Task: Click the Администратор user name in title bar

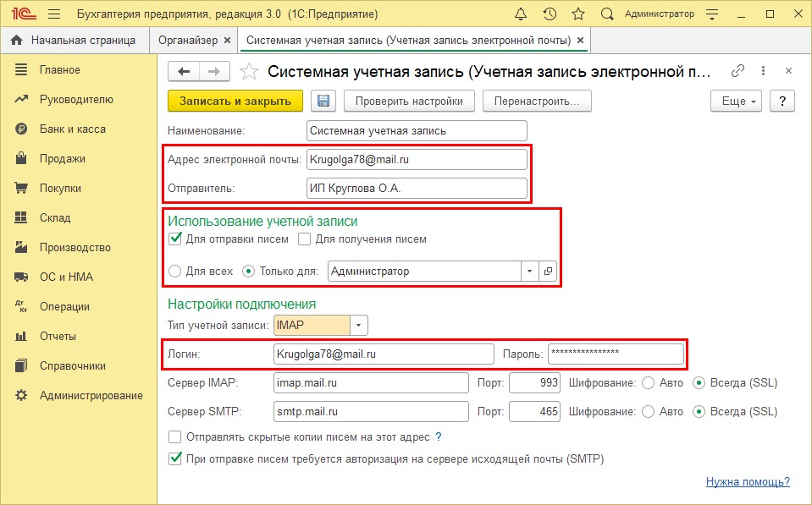Action: (x=660, y=14)
